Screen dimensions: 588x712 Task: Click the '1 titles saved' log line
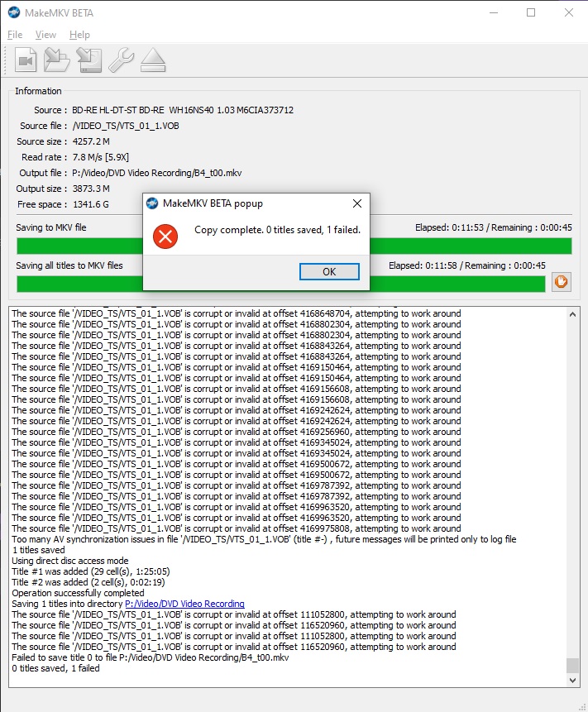point(39,550)
